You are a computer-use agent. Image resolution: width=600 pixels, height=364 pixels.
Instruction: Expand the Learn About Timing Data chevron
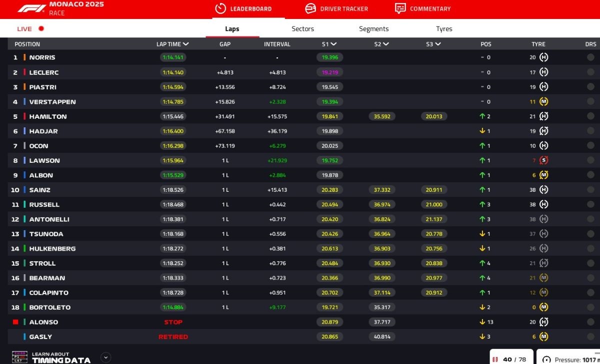click(105, 357)
